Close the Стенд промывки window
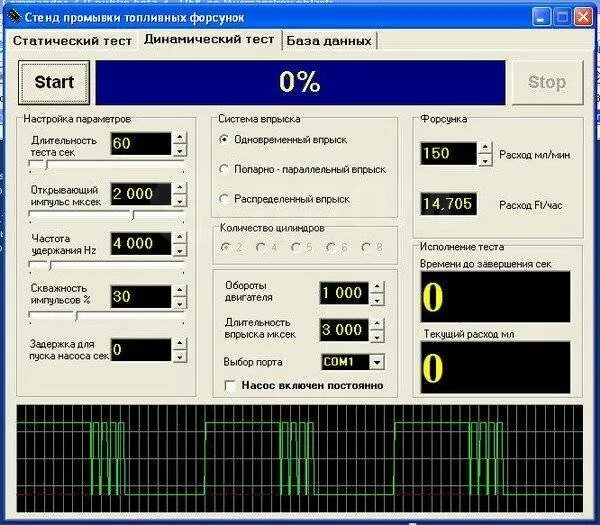The width and height of the screenshot is (600, 525). tap(584, 17)
